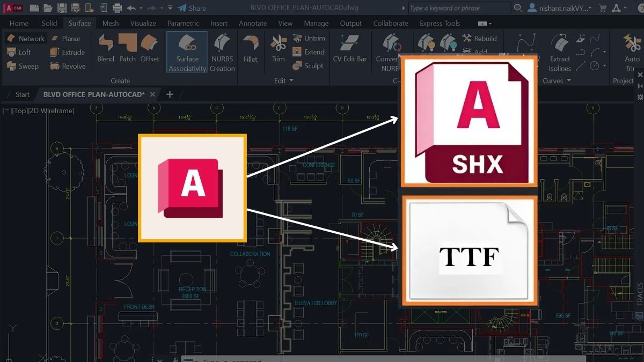Click the Save As icon

point(76,8)
